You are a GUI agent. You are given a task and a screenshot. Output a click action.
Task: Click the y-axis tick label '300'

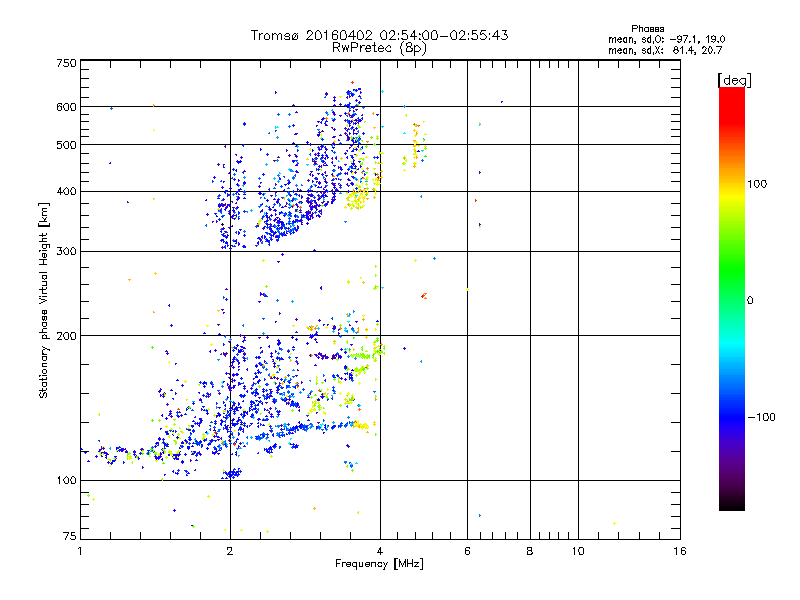[x=66, y=252]
